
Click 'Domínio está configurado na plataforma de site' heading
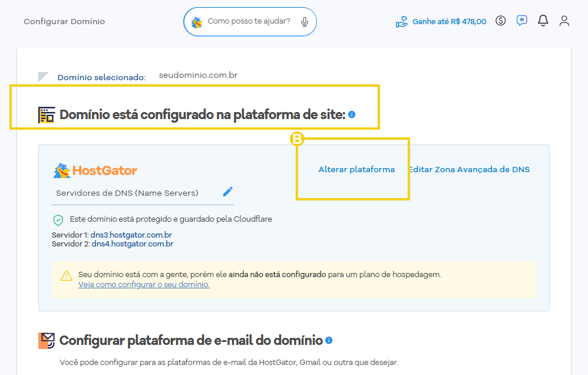tap(203, 115)
